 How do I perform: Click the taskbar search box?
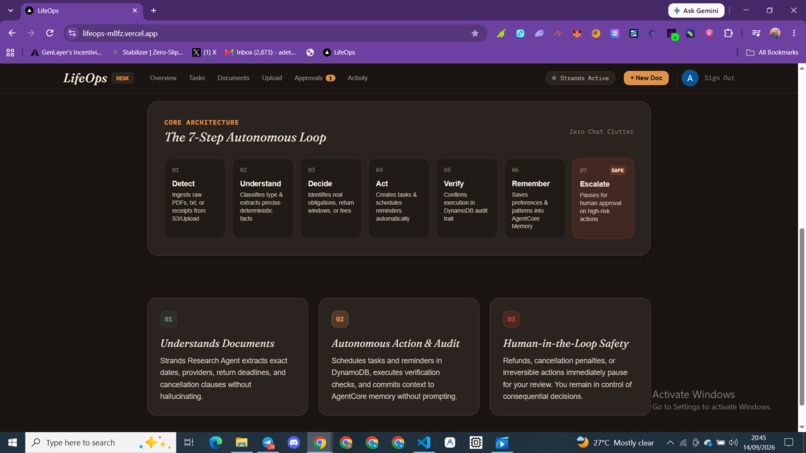click(101, 442)
